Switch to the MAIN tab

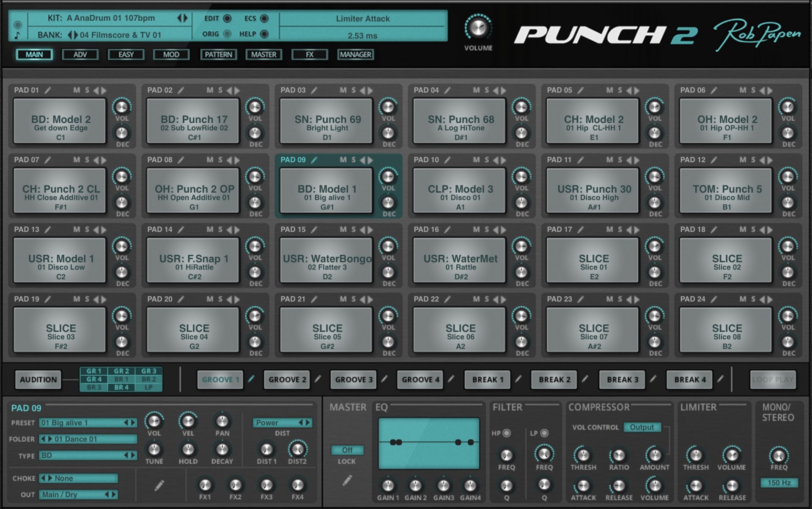[34, 55]
